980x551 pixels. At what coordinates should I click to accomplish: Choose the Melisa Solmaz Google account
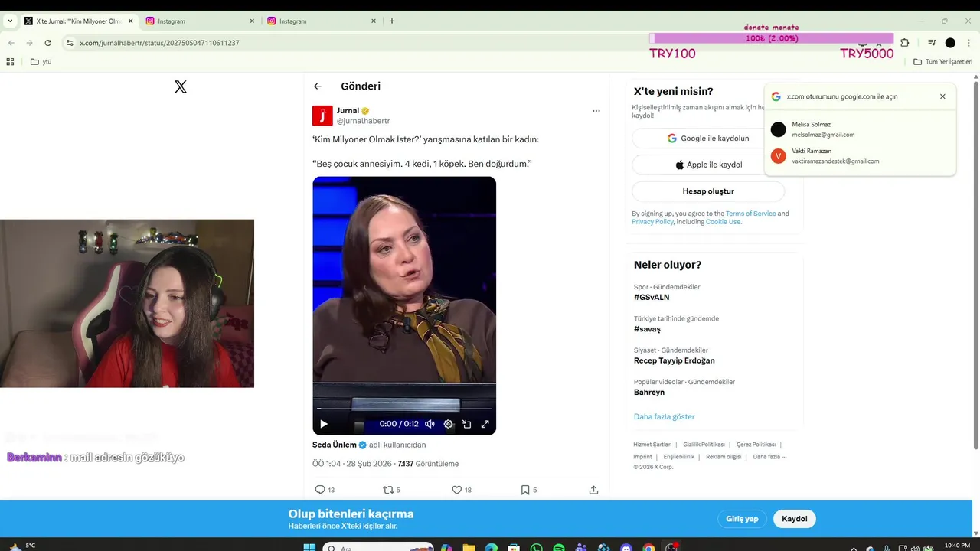click(x=860, y=129)
